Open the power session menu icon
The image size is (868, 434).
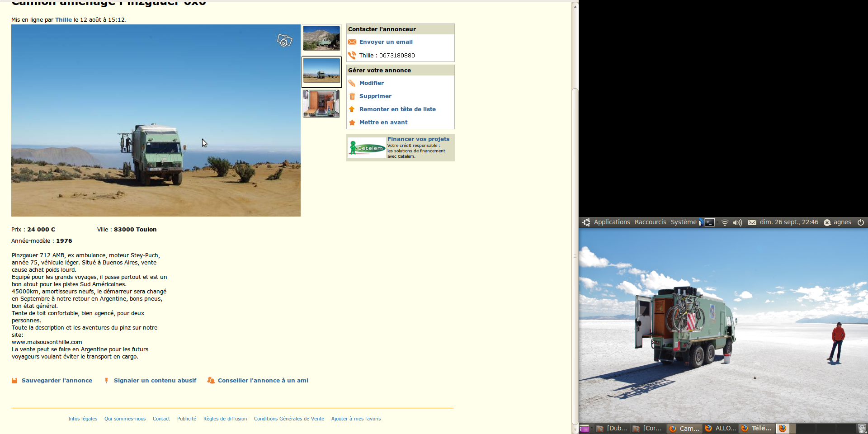(861, 222)
